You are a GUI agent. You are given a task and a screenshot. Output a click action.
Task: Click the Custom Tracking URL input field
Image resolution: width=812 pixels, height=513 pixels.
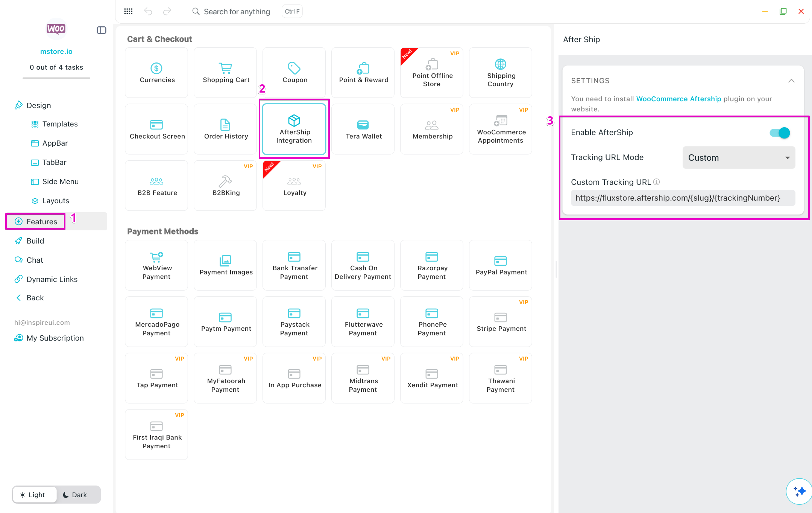coord(683,198)
